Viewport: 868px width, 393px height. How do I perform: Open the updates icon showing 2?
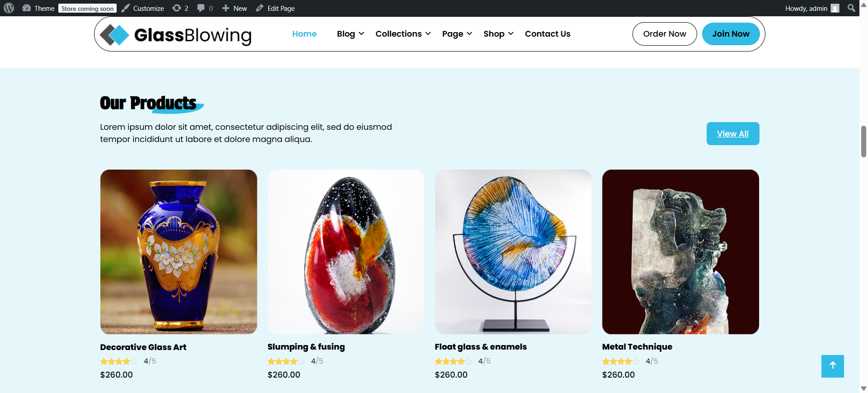tap(177, 8)
